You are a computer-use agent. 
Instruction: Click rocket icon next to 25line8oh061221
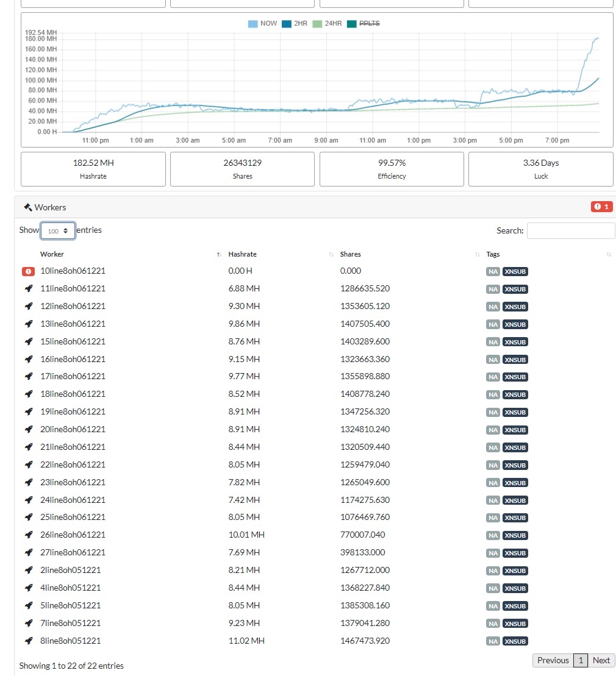(x=29, y=518)
